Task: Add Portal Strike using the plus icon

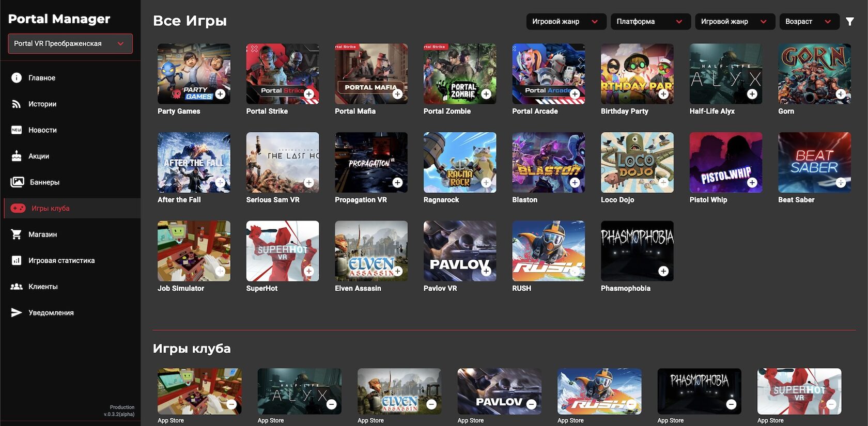Action: click(309, 94)
